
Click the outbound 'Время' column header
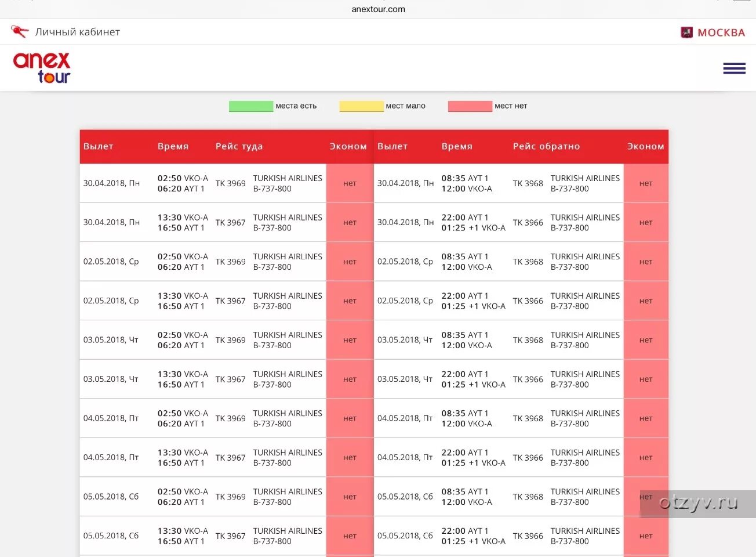(x=173, y=146)
